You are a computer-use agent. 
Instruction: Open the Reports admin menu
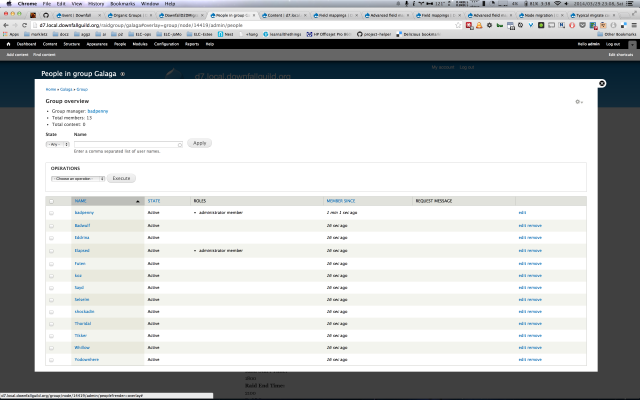192,44
